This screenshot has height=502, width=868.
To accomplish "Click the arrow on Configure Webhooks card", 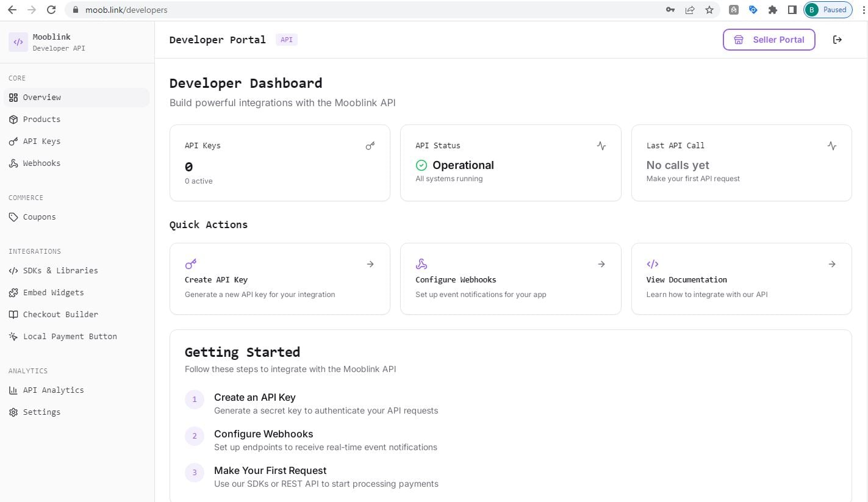I will point(601,264).
